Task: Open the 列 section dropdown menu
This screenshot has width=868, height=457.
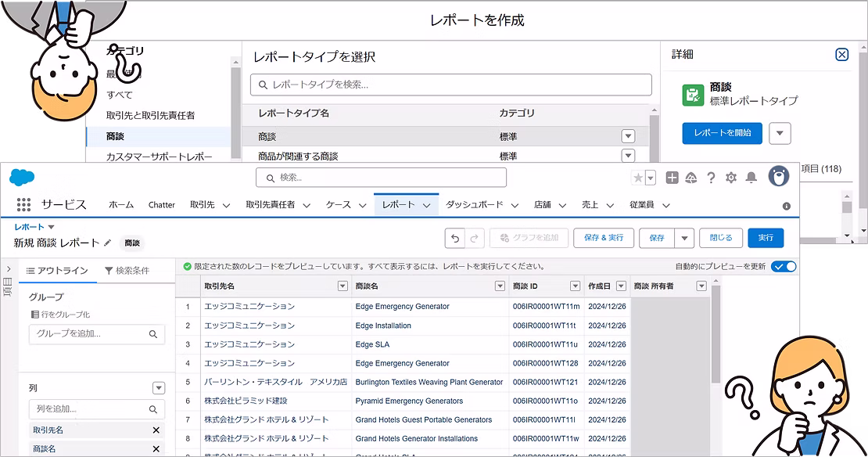Action: (x=158, y=388)
